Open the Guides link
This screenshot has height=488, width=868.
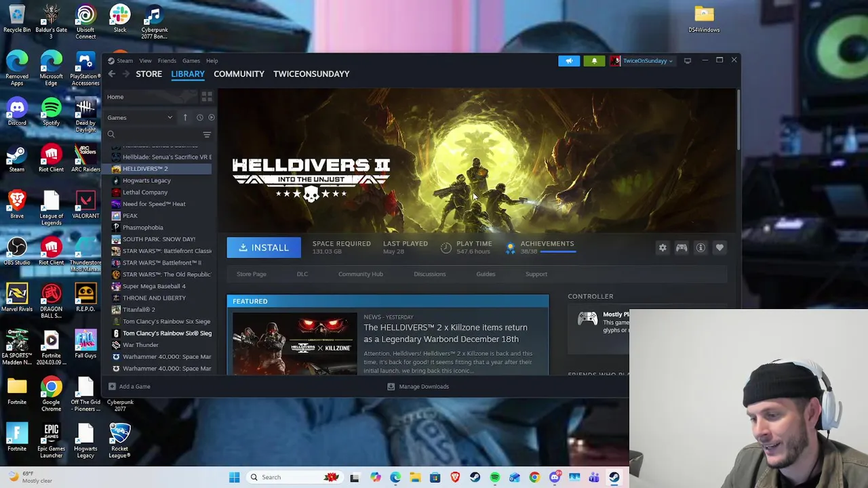coord(486,274)
